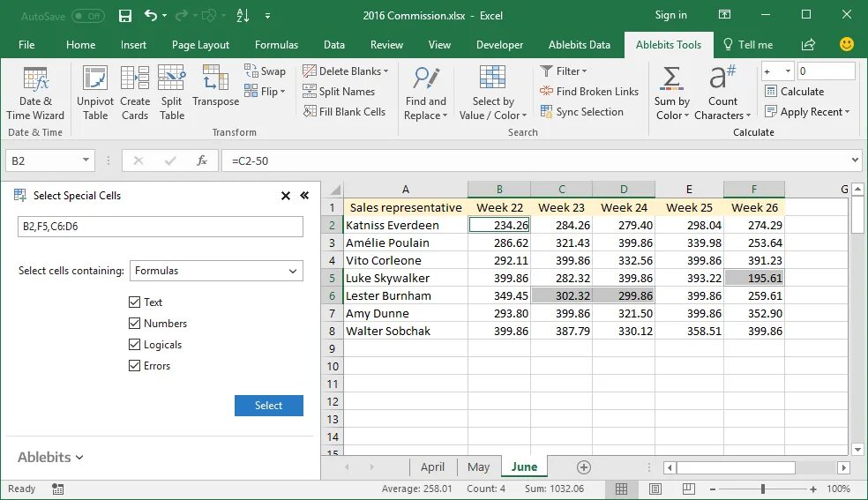Switch to the Formulas tab
Image resolution: width=868 pixels, height=500 pixels.
[x=276, y=45]
